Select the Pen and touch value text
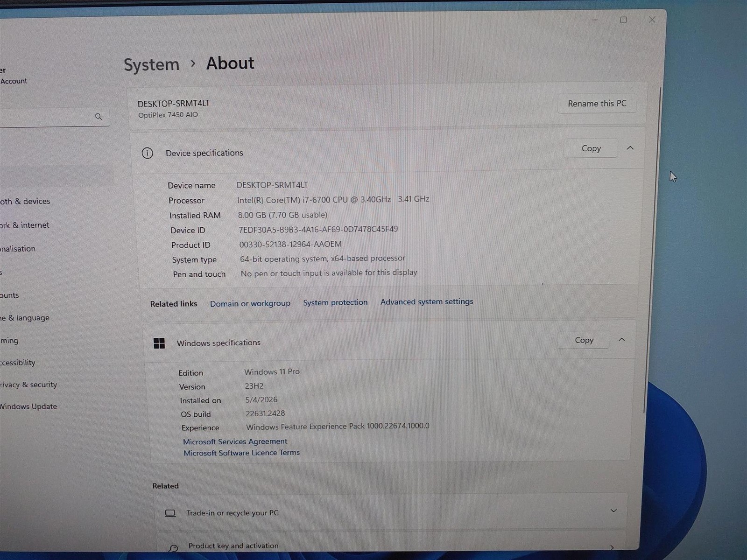Image resolution: width=747 pixels, height=560 pixels. (329, 273)
